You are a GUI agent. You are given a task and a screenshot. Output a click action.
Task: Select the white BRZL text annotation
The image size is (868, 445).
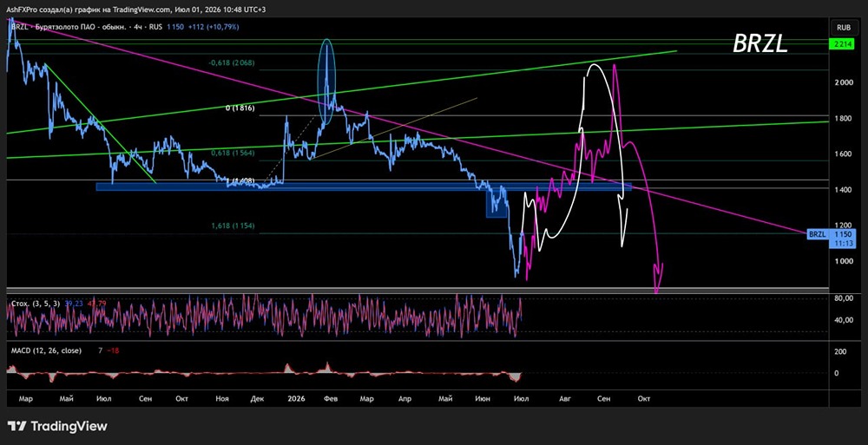tap(760, 43)
